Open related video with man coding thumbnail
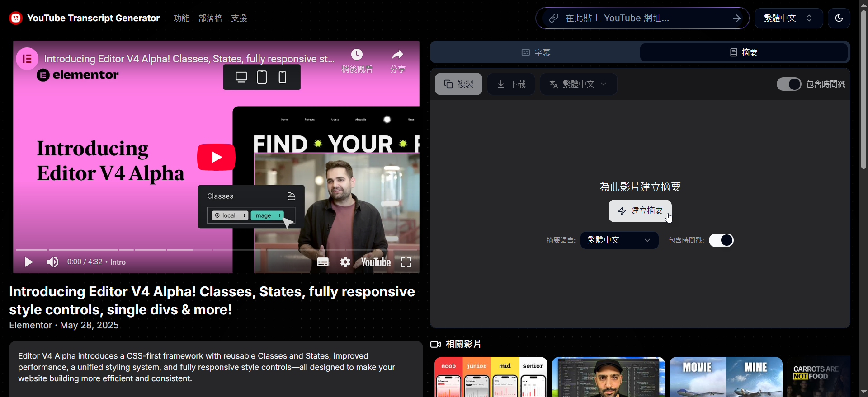 pyautogui.click(x=609, y=377)
